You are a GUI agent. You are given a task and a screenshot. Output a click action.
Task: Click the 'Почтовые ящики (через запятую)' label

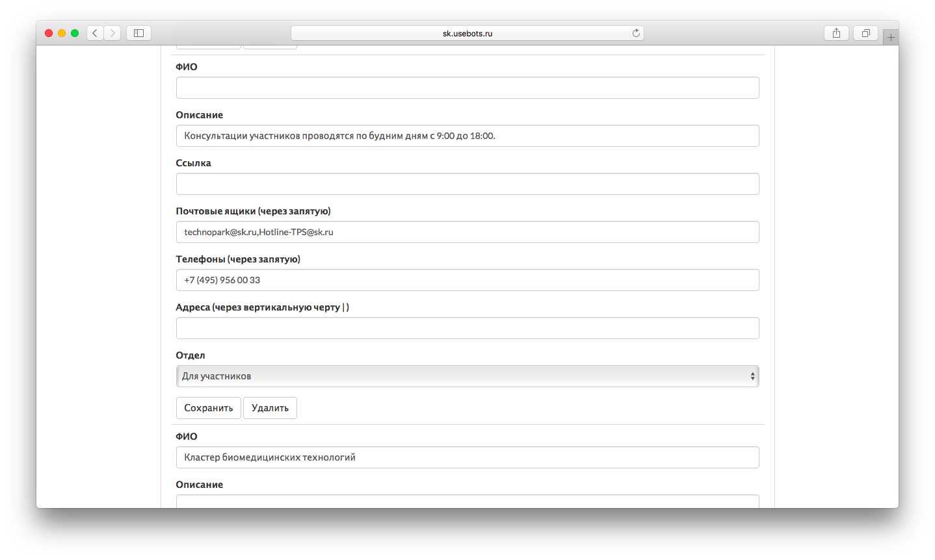click(x=254, y=211)
